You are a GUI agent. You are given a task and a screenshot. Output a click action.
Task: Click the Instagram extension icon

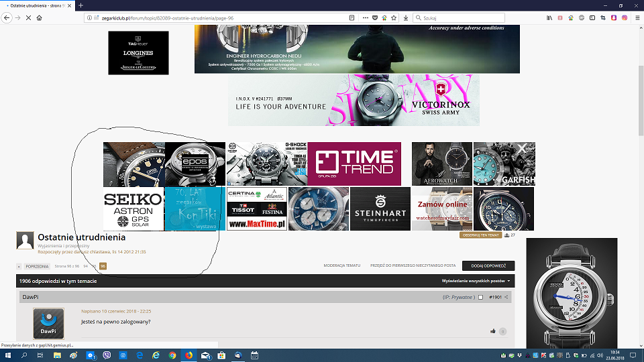(x=625, y=18)
